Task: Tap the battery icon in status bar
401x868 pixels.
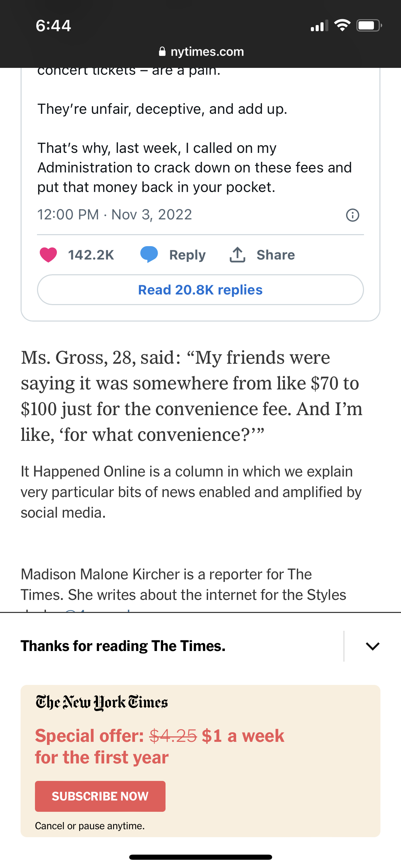Action: click(369, 26)
